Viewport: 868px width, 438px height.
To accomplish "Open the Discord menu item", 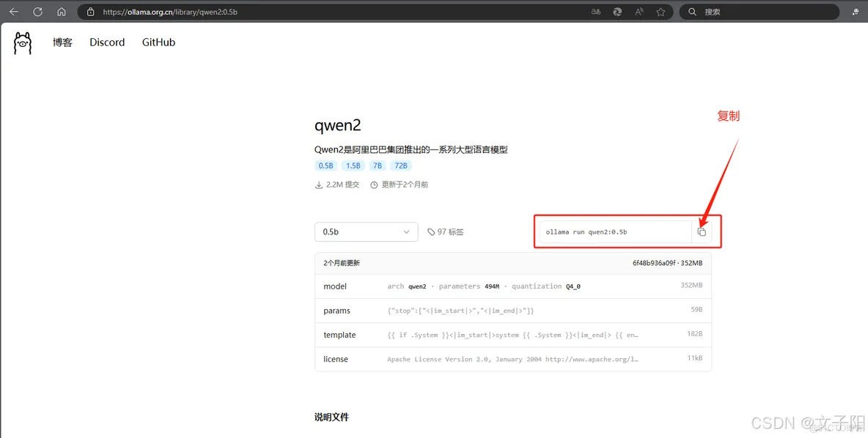I will (x=106, y=42).
